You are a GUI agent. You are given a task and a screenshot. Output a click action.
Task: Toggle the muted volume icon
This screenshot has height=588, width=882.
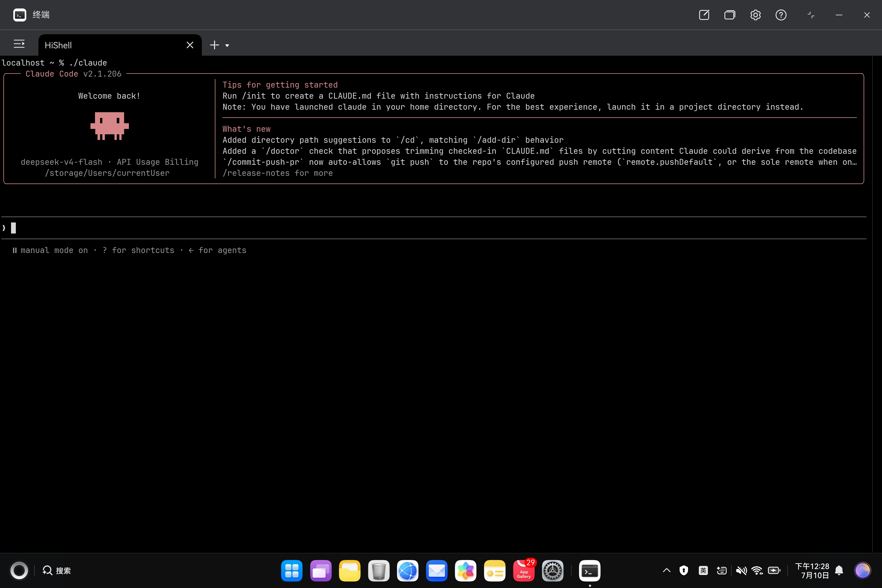741,570
